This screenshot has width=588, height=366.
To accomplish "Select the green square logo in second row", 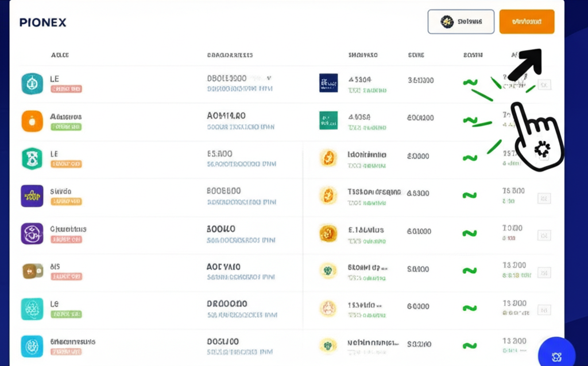I will 328,120.
